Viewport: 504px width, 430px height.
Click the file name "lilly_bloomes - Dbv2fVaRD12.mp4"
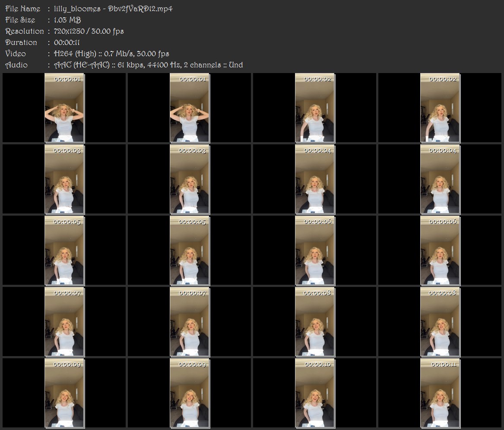(113, 9)
